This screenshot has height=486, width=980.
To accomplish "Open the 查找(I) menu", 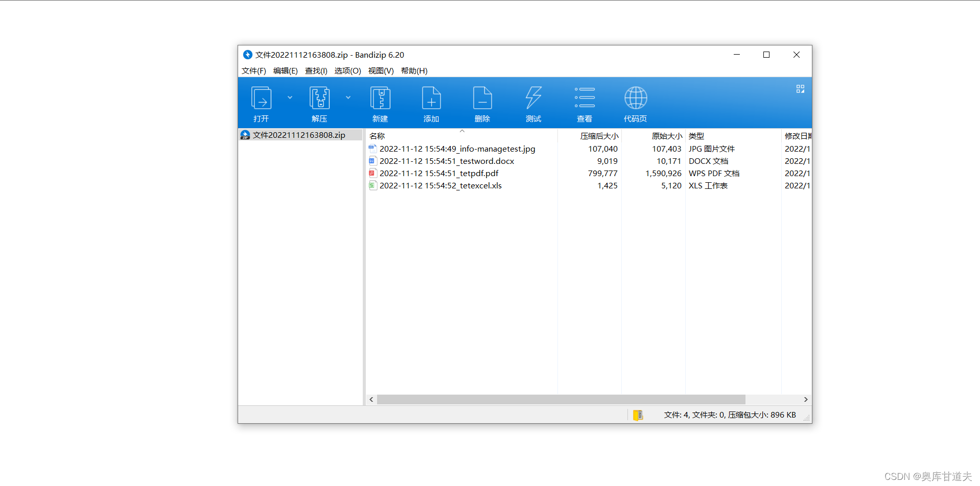I will click(316, 71).
